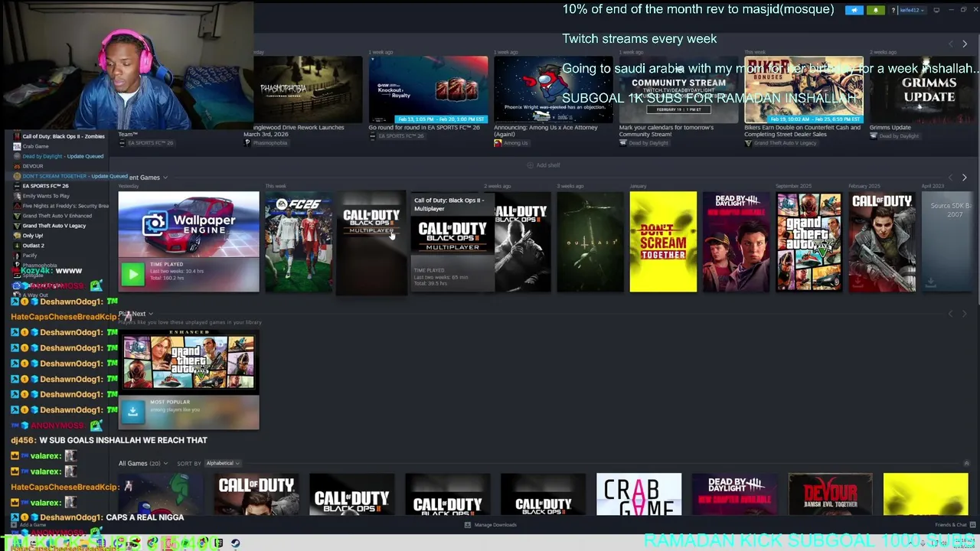Select Grand Theft Auto V Legacy in list
The height and width of the screenshot is (551, 980).
pos(50,226)
